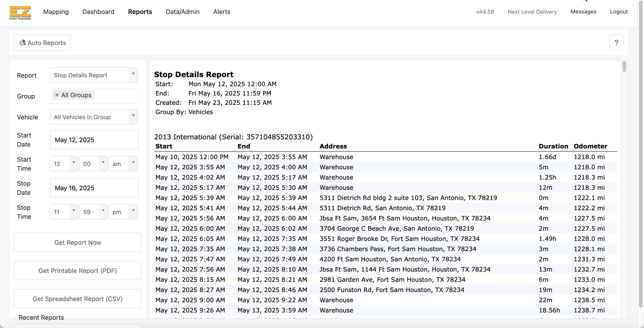Click the Auto Reports pie chart icon
The width and height of the screenshot is (644, 328).
[23, 43]
